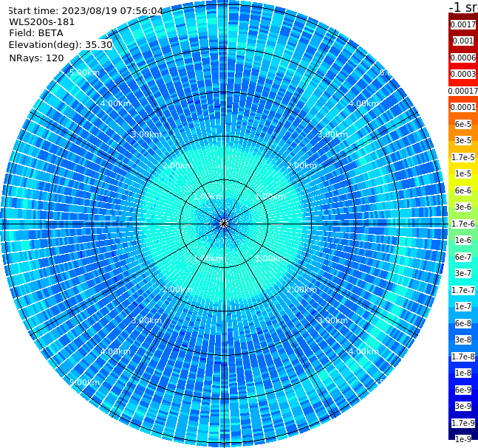The width and height of the screenshot is (478, 448).
Task: Select the 6e-7 colorbar label
Action: point(463,257)
